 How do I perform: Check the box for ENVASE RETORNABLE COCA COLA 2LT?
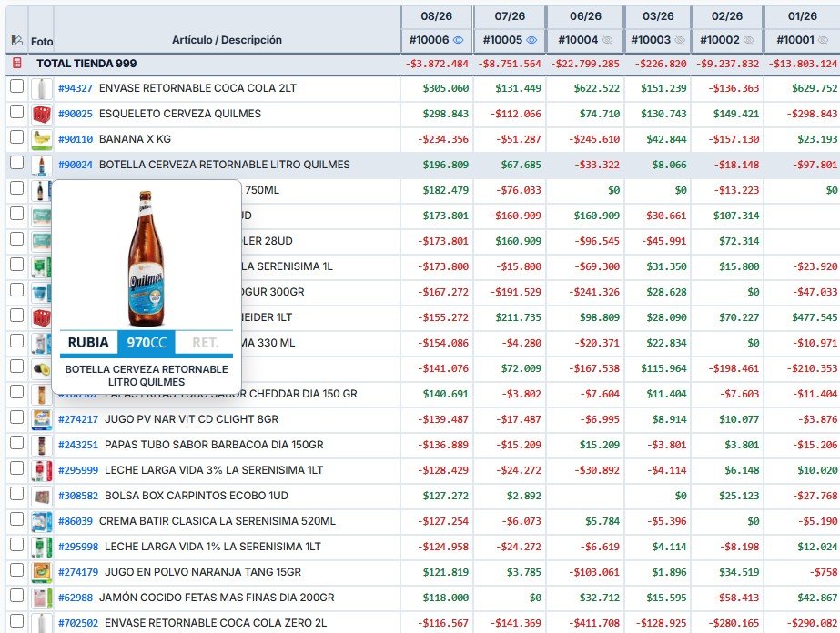click(x=16, y=85)
